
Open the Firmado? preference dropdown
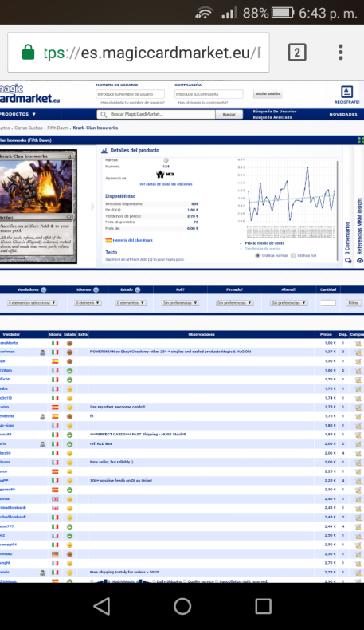(x=234, y=303)
